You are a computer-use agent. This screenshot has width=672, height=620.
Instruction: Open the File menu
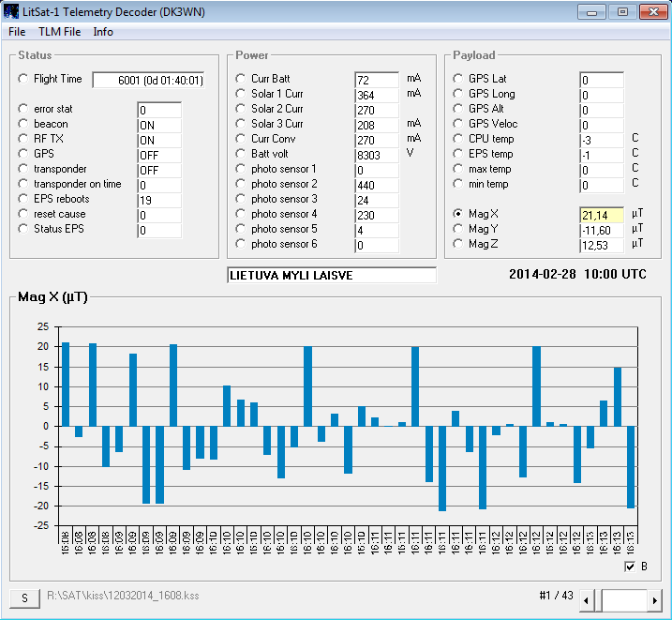point(17,32)
